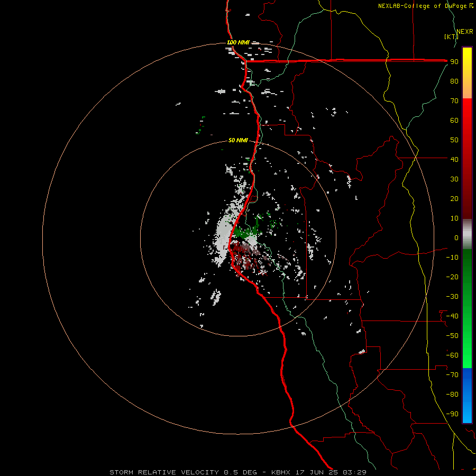Choose the -10 value on the scale
Viewport: 476px width, 476px height.
pos(452,258)
